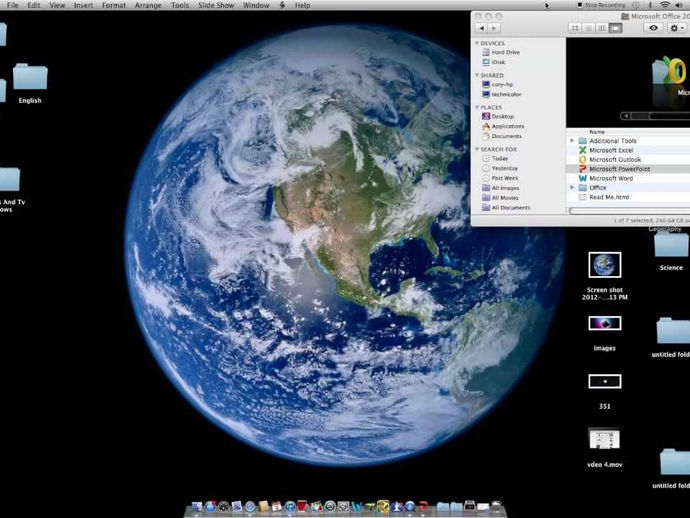This screenshot has height=518, width=690.
Task: Select English folder on desktop
Action: pyautogui.click(x=30, y=82)
